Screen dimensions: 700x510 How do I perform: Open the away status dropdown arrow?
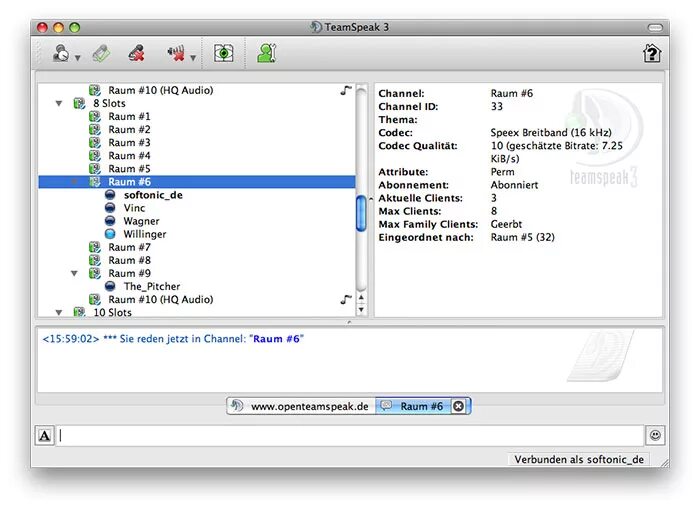point(78,58)
